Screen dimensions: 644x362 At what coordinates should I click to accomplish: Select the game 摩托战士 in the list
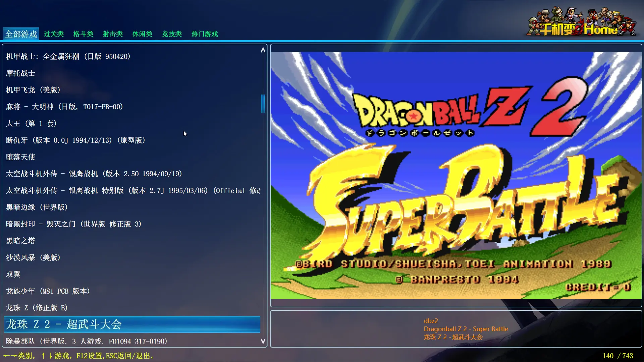[20, 73]
